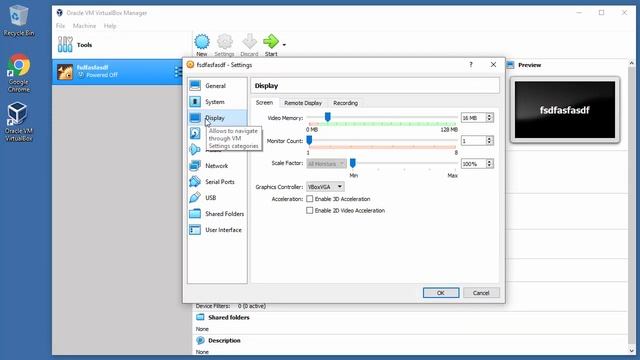Open the Tools icon in VirtualBox Manager
Viewport: 640px width, 360px height.
[x=65, y=44]
